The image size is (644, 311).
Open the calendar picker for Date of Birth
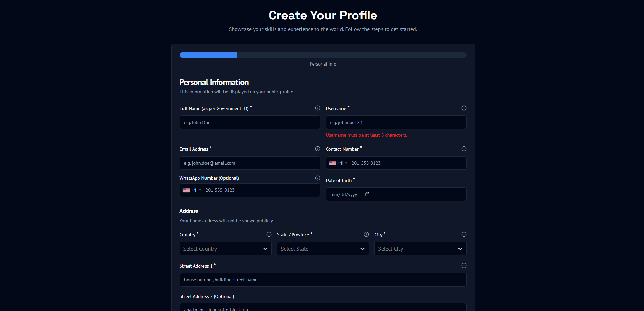tap(367, 194)
